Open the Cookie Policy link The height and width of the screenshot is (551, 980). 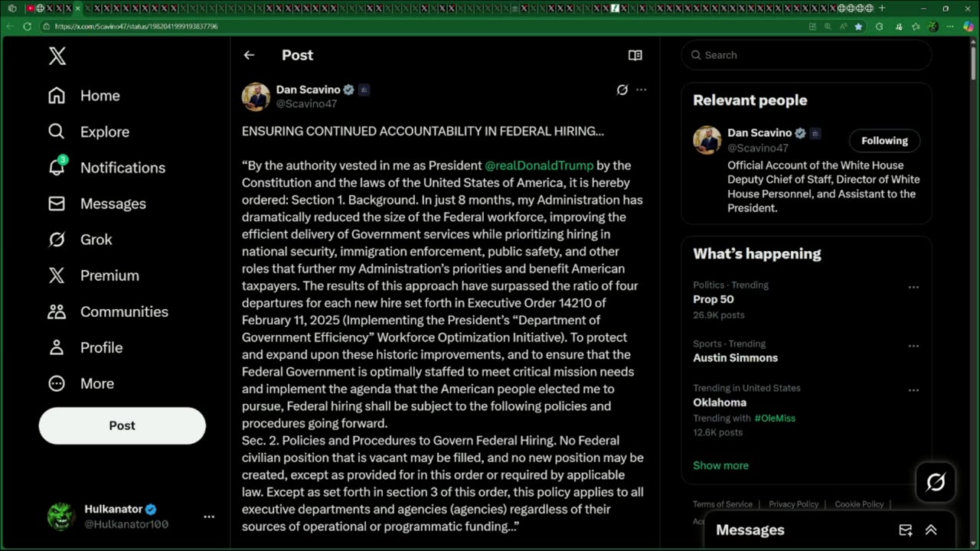click(859, 504)
